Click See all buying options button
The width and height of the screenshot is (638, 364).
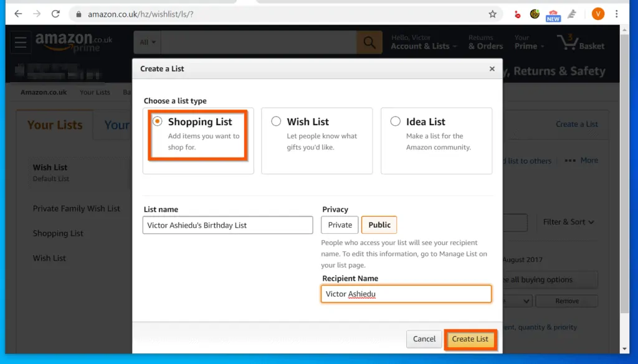[x=551, y=280]
